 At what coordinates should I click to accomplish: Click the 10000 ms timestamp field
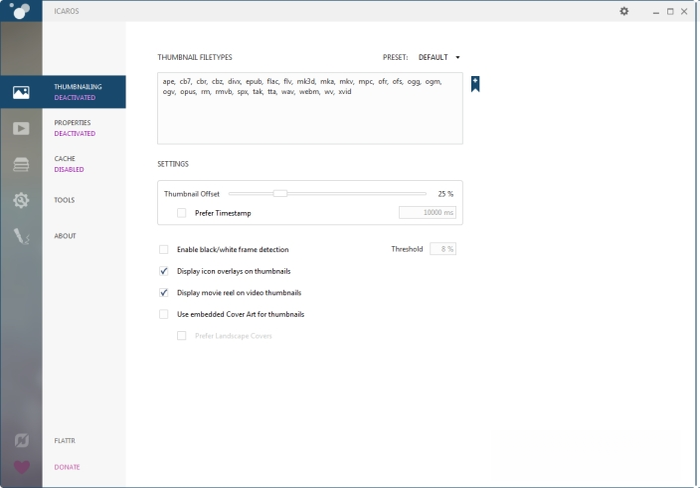coord(427,213)
